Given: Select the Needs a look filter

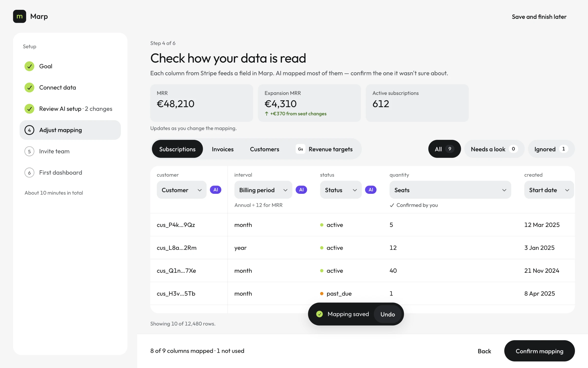Looking at the screenshot, I should point(494,149).
